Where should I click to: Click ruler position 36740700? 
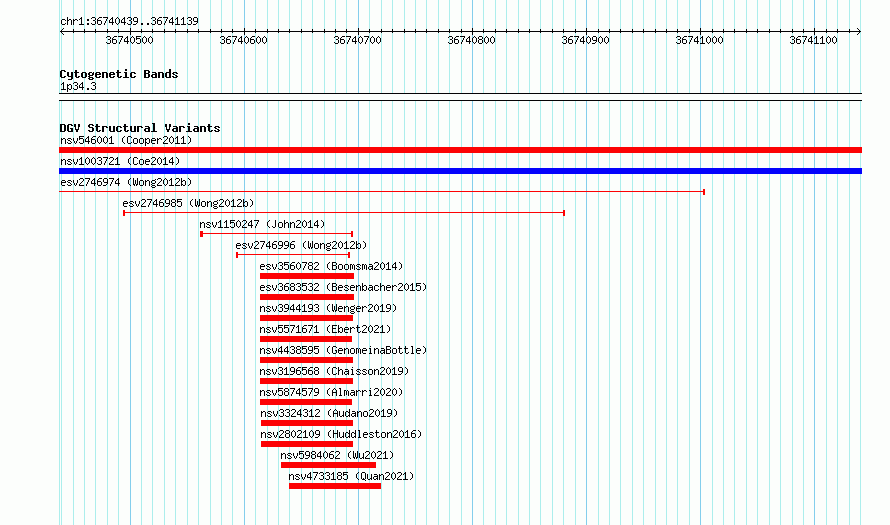point(358,40)
